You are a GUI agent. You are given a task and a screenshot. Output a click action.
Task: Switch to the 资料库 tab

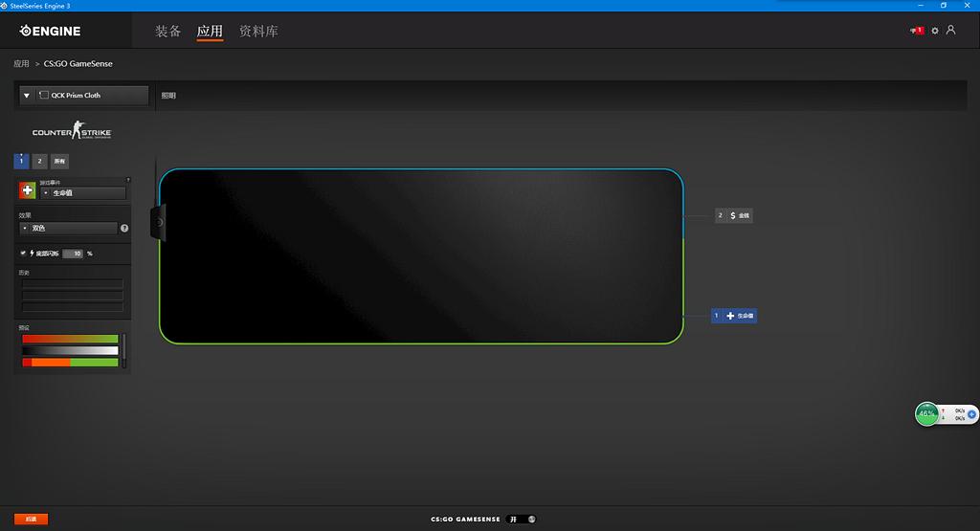[258, 31]
